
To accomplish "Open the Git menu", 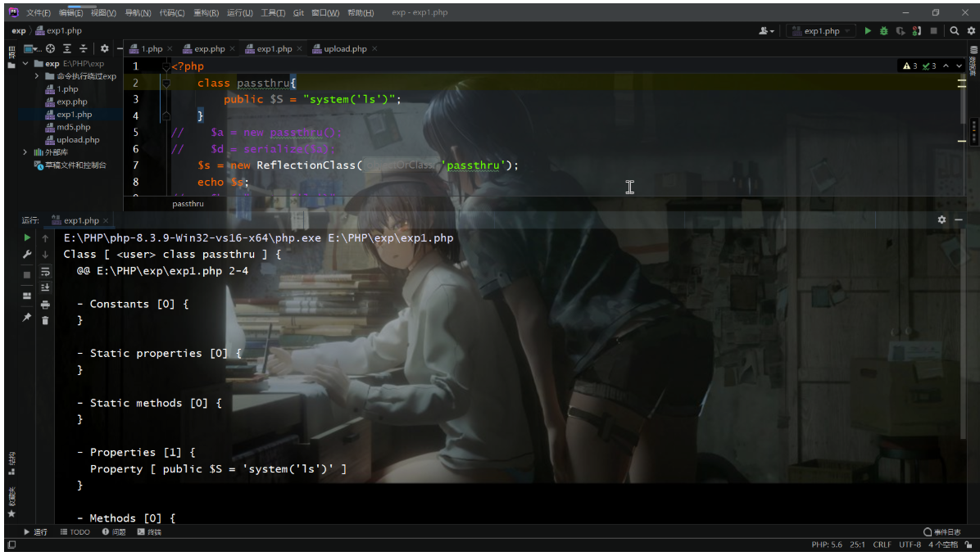I will (x=299, y=12).
